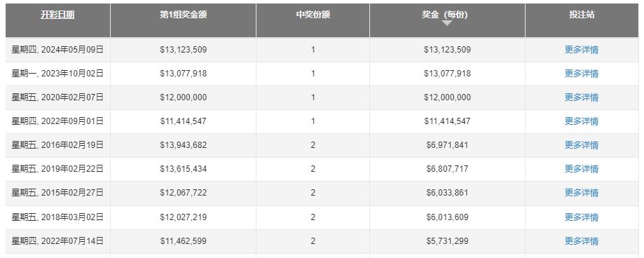Sort by 开彩日期 column header

pos(57,15)
